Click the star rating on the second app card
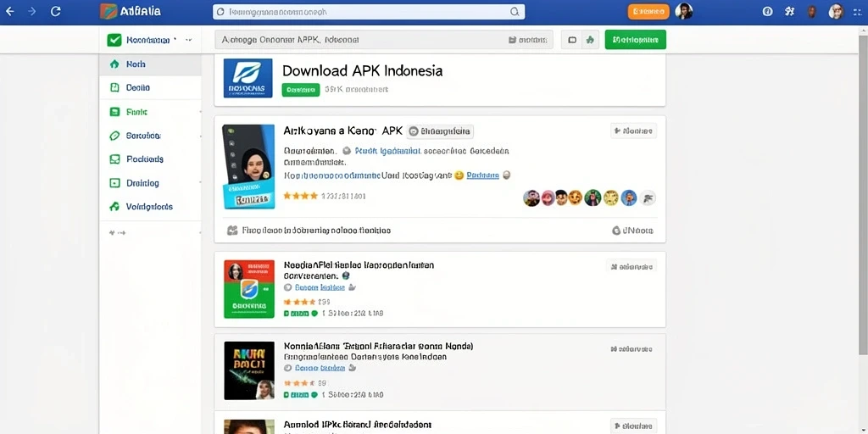This screenshot has width=868, height=434. (x=299, y=303)
